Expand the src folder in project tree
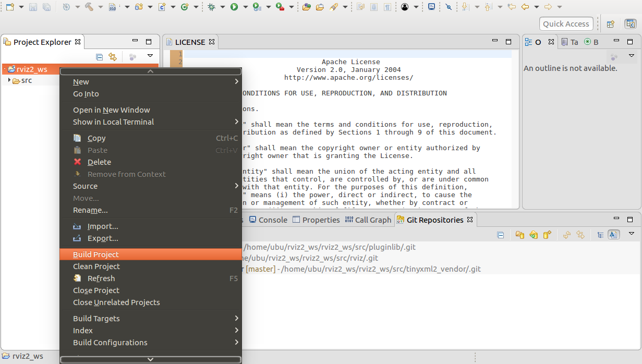642x364 pixels. pos(9,80)
